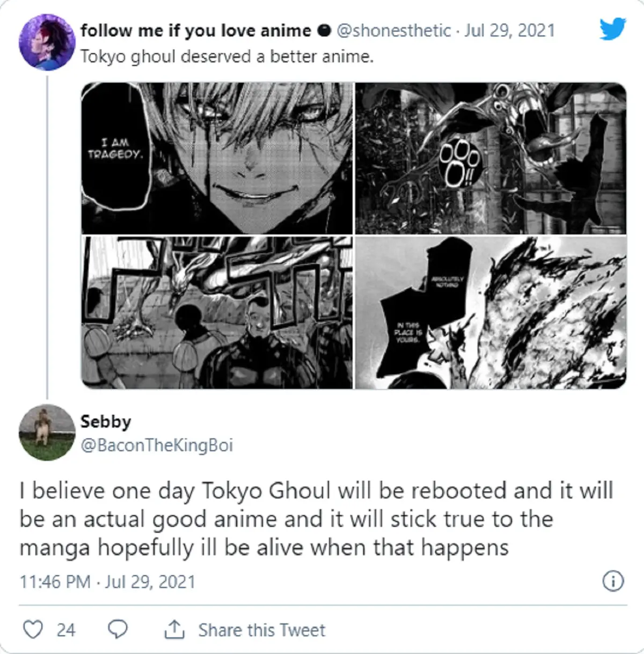Click the 24 likes count
The height and width of the screenshot is (654, 644).
66,630
